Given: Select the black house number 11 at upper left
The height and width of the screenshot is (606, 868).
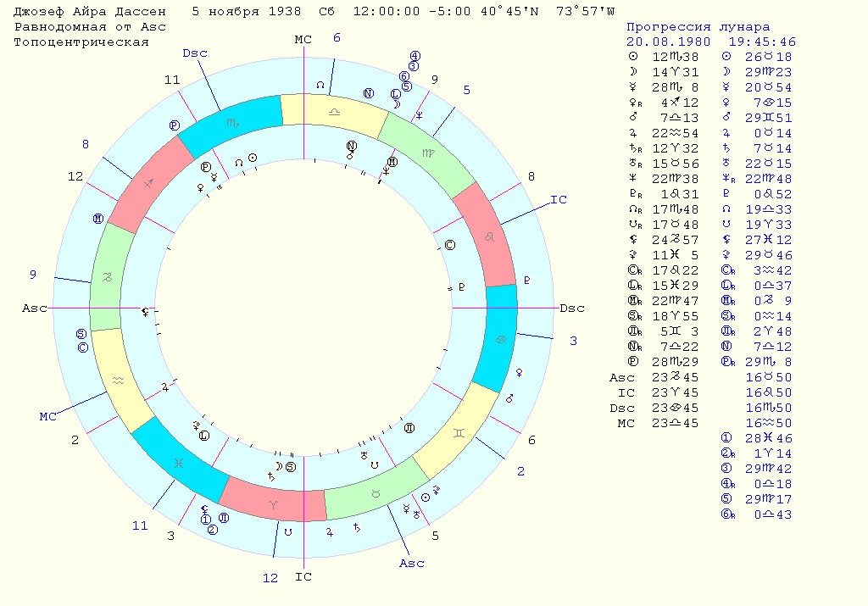Looking at the screenshot, I should 172,81.
